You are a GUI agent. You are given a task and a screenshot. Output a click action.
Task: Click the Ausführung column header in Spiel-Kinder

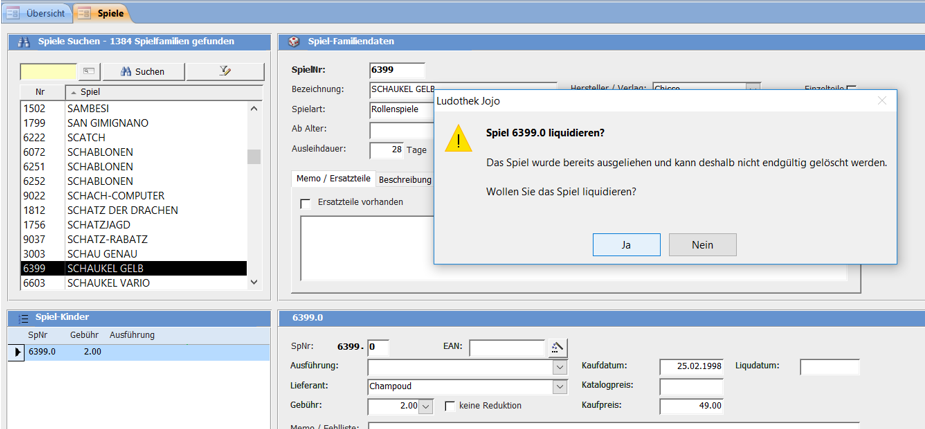point(132,335)
